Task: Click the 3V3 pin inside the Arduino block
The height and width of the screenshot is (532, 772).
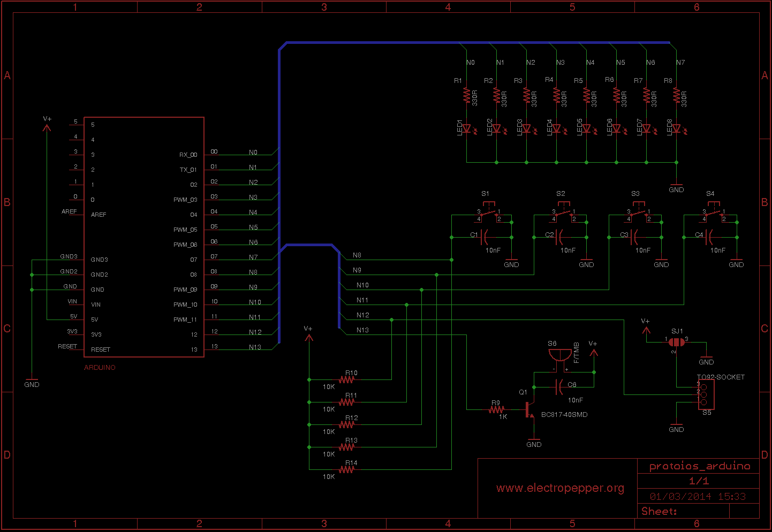Action: click(96, 335)
